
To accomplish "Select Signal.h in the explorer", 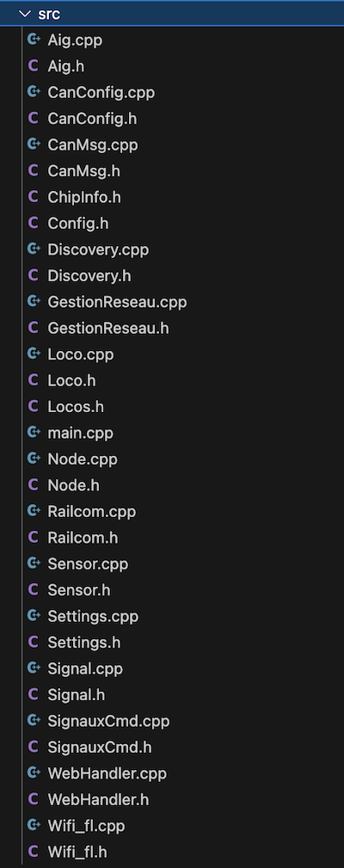I will point(172,694).
